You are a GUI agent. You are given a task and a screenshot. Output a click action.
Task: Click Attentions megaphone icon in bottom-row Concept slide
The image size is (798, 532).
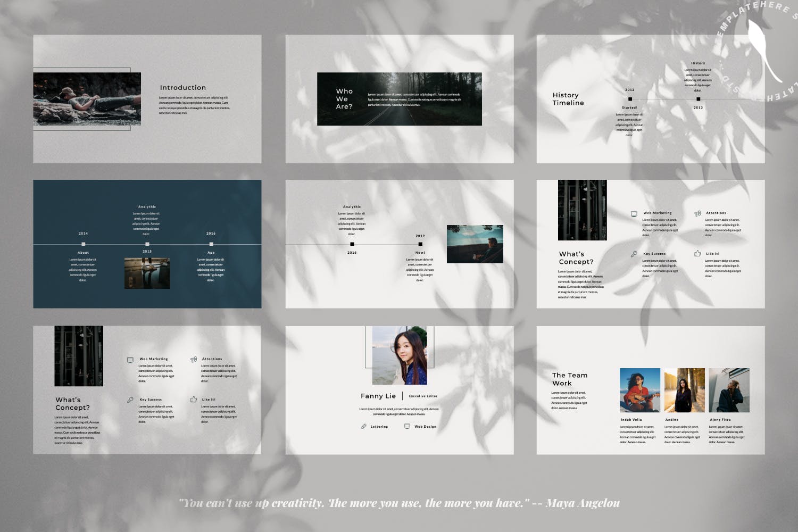pos(194,360)
